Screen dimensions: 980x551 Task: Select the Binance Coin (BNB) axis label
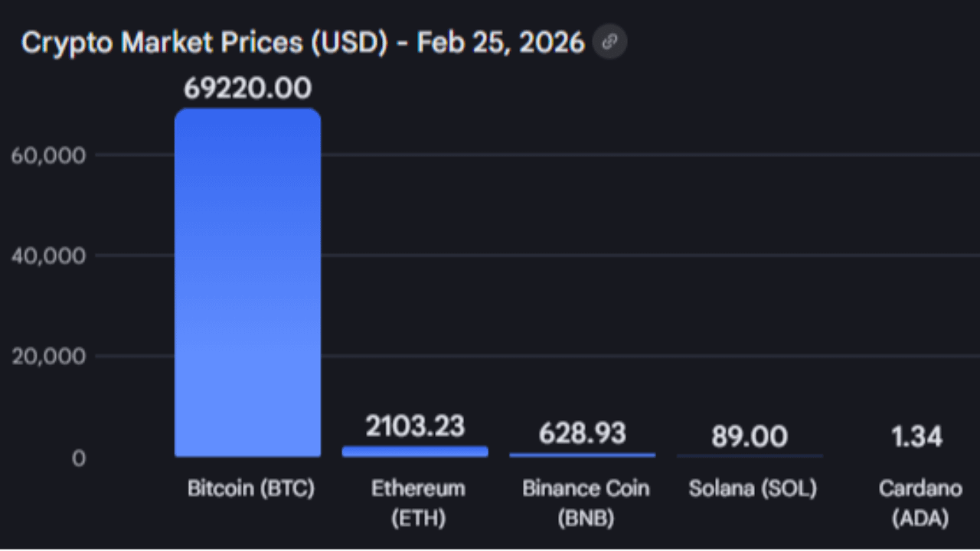pos(586,503)
